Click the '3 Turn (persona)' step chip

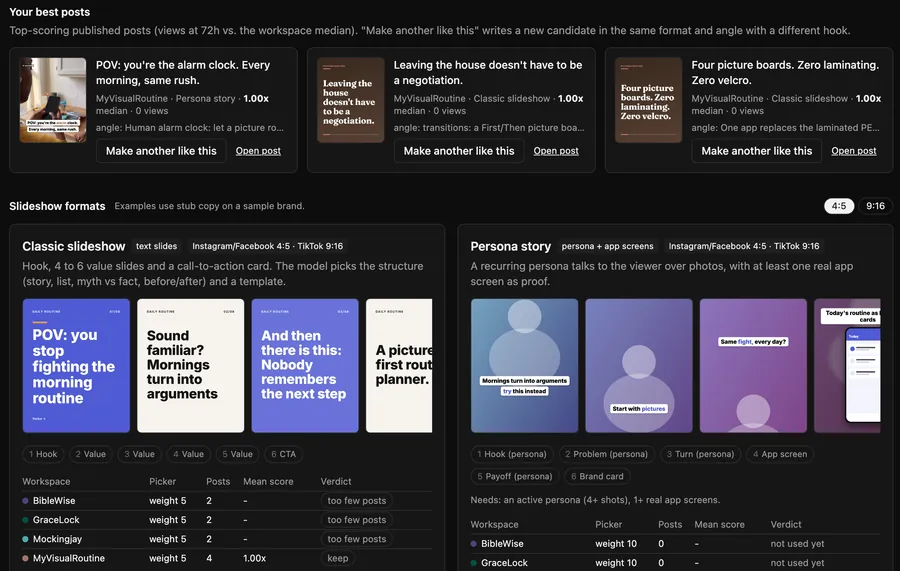pos(700,454)
